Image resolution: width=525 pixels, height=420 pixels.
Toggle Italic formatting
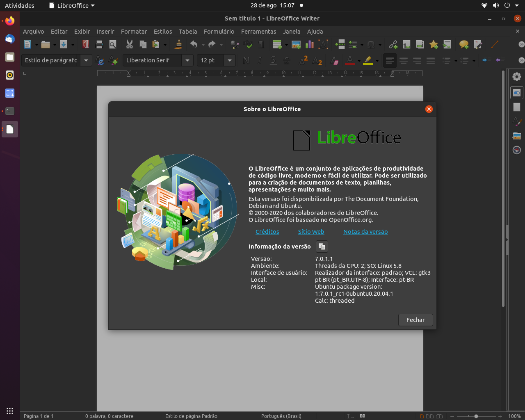pos(260,60)
